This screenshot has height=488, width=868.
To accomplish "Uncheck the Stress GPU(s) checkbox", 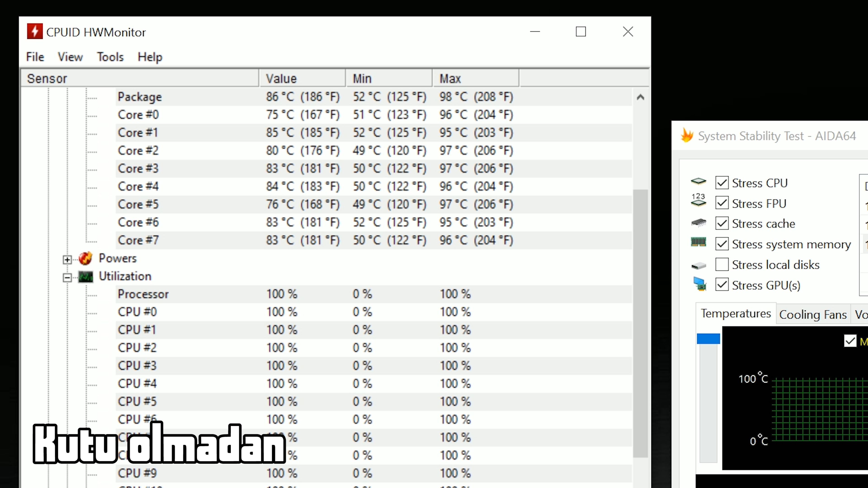I will [x=722, y=285].
